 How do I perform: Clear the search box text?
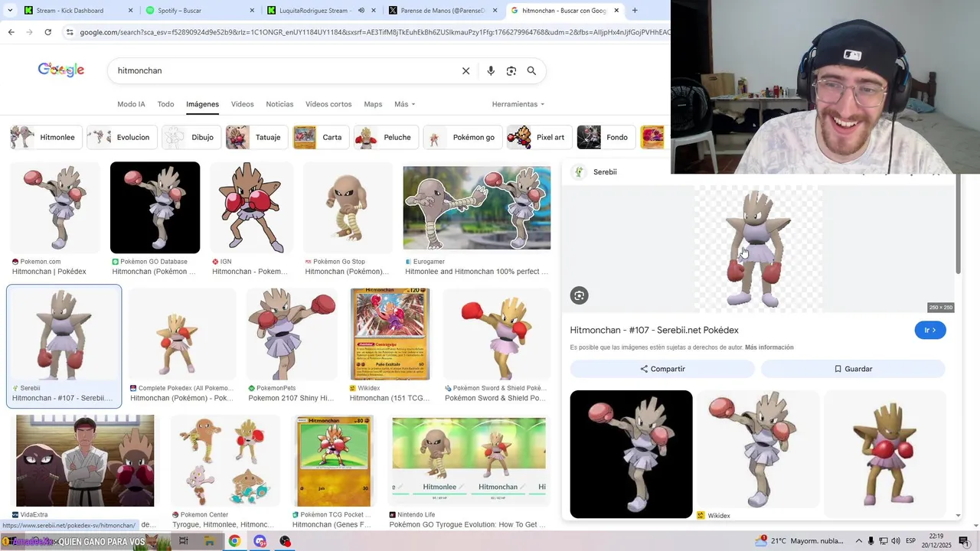pyautogui.click(x=465, y=70)
